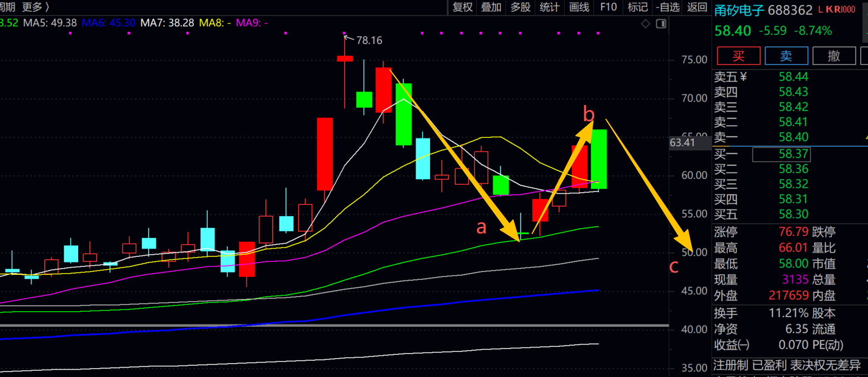Open the 画线 drawing tools

click(x=579, y=7)
